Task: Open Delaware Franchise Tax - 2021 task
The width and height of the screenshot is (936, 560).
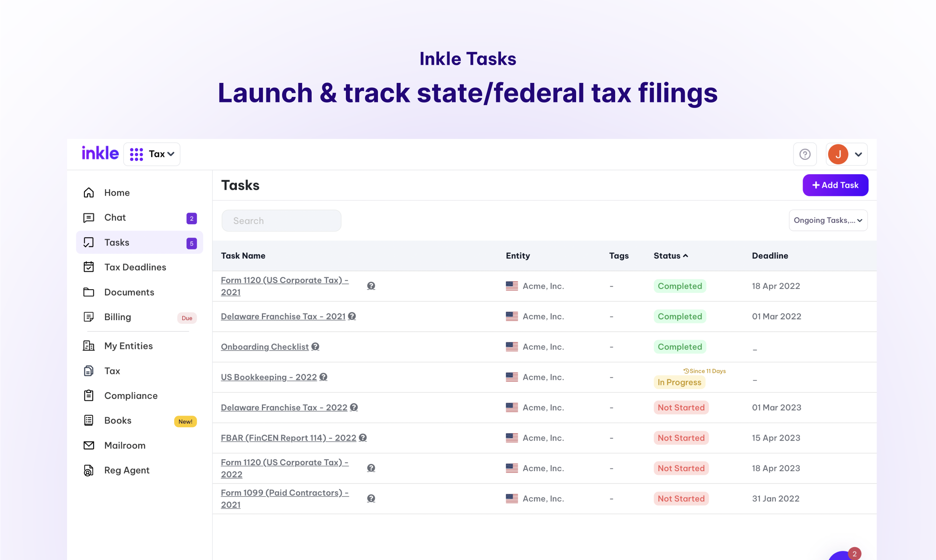Action: click(283, 316)
